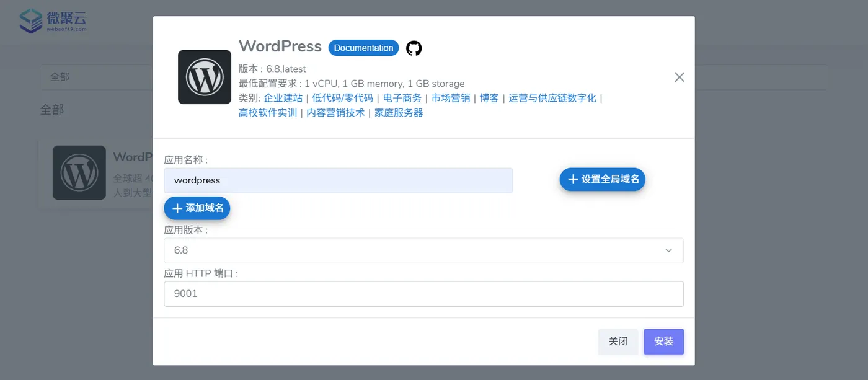Open the 电子商务 category link
This screenshot has width=868, height=380.
pos(402,98)
